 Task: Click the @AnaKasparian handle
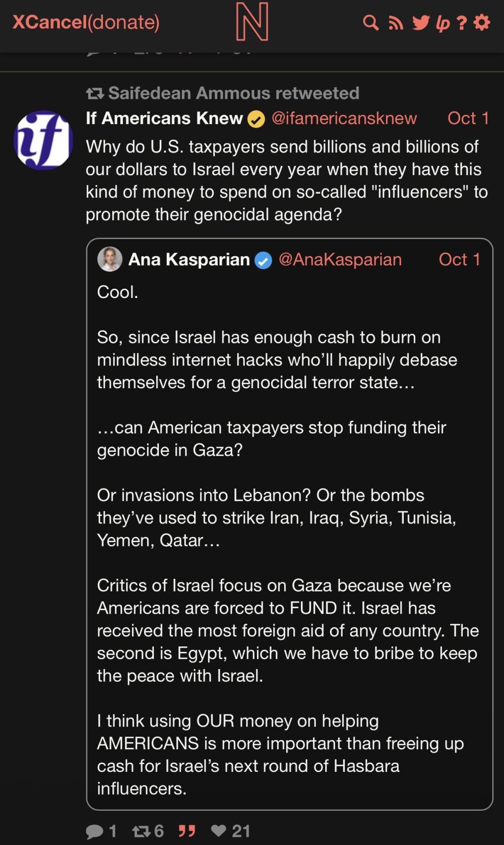click(x=340, y=259)
